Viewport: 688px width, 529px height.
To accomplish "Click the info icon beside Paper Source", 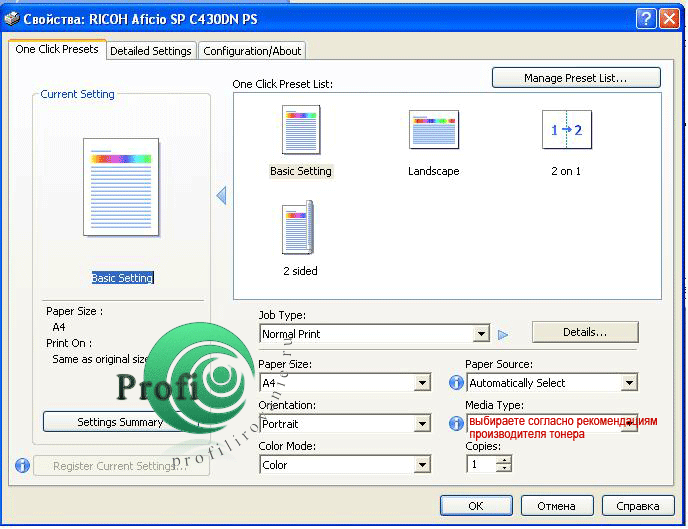I will (456, 383).
